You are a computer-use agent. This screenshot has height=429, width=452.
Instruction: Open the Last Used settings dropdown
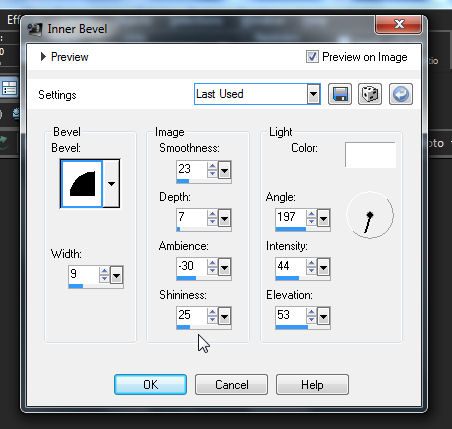click(x=313, y=94)
